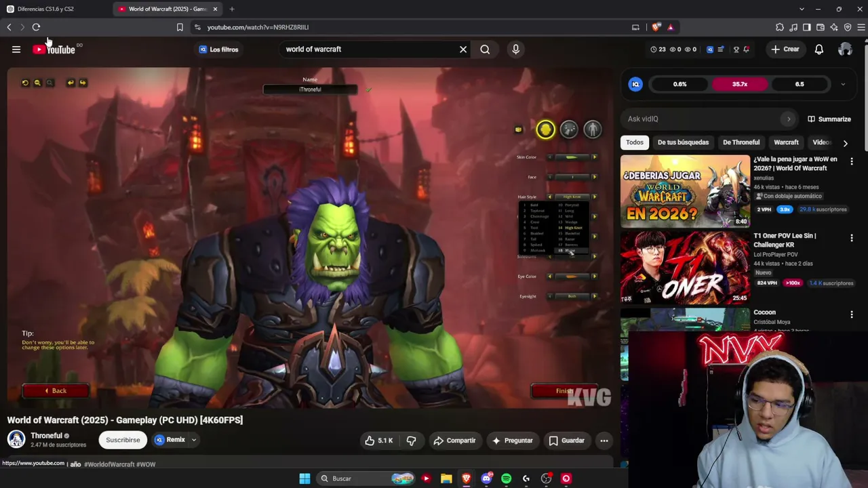Click the Summarize button

click(829, 119)
